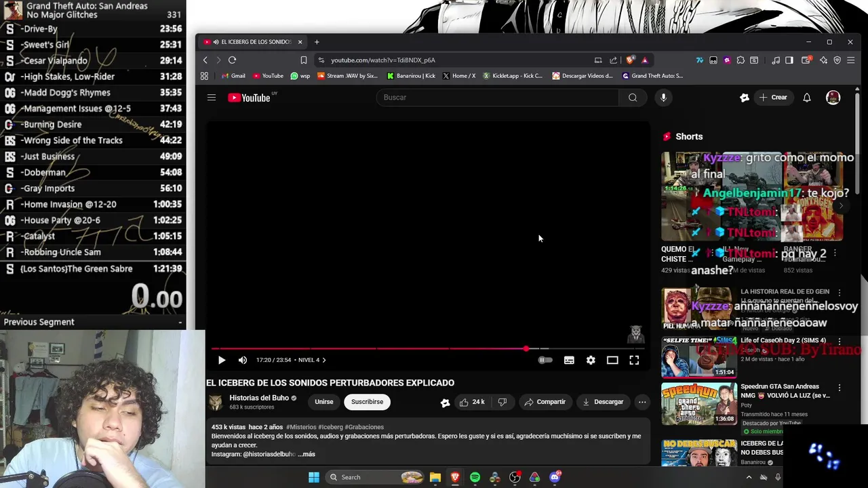Screen dimensions: 868x488
Task: Expand the NIVEL 4 chapter chevron
Action: coord(324,361)
